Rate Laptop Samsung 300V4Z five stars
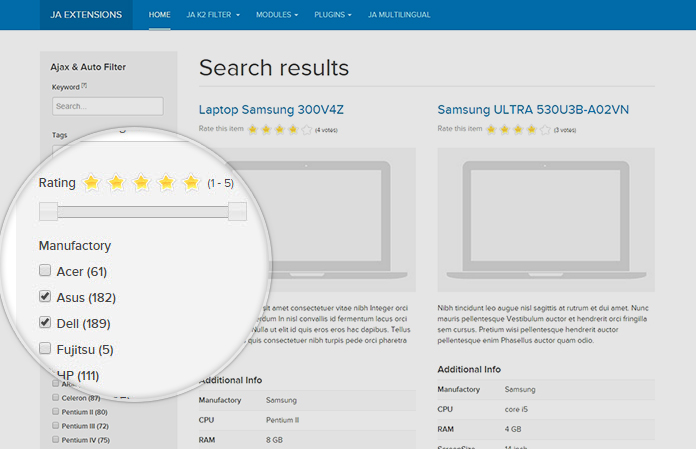696x449 pixels. click(x=307, y=130)
